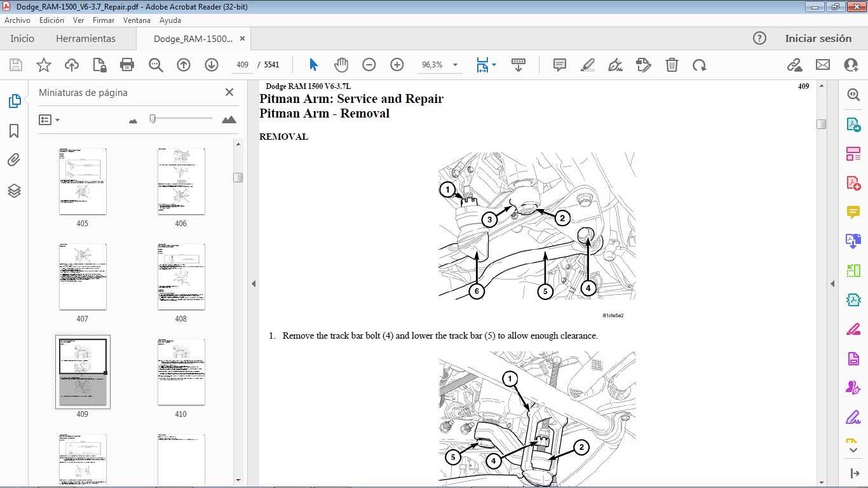Click the document vertical scrollbar thumb
Viewport: 868px width, 488px height.
click(x=821, y=124)
